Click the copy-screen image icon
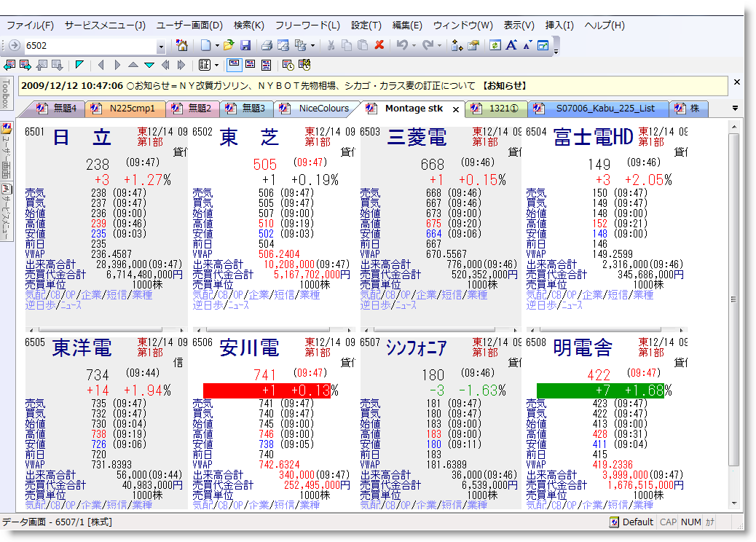The height and width of the screenshot is (542, 756). 300,45
